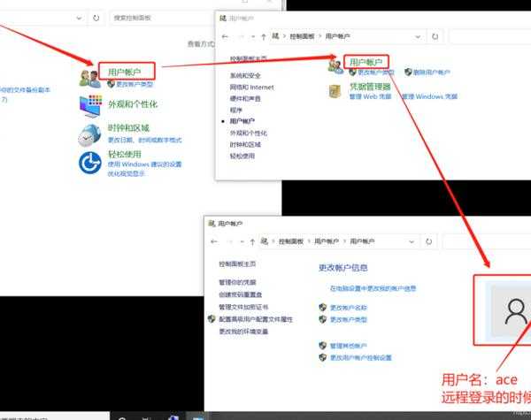531x420 pixels.
Task: Open 管理文件加密证书 in lower window sidebar
Action: (x=243, y=307)
